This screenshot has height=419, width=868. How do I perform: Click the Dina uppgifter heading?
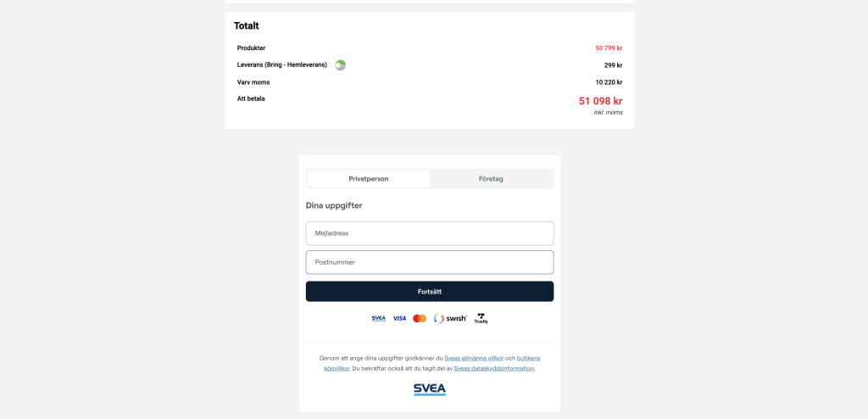click(x=334, y=205)
